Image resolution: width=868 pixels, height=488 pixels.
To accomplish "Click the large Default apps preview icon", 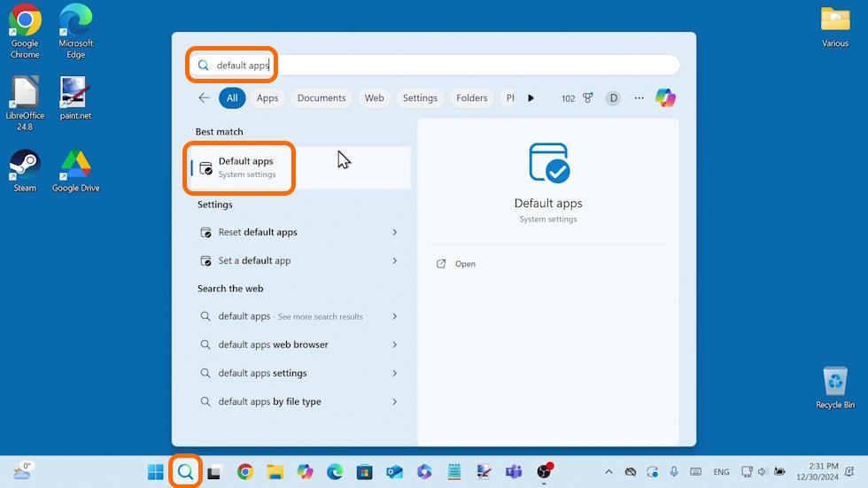I will [548, 163].
